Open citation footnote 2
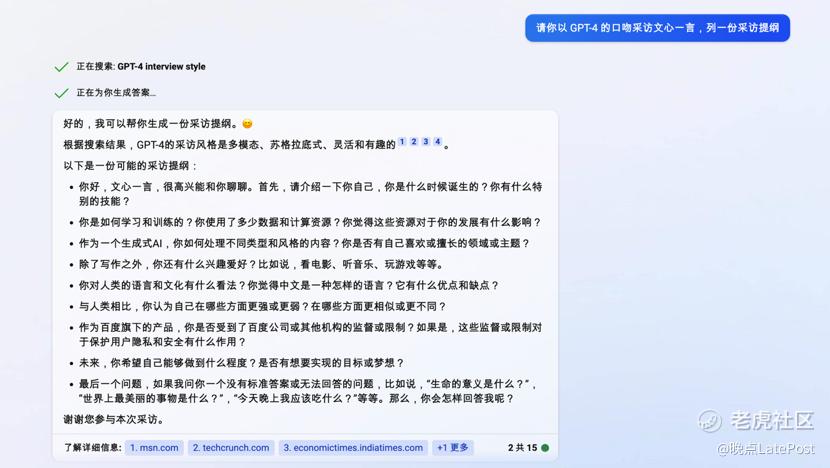Screen dimensions: 830x468 point(414,142)
